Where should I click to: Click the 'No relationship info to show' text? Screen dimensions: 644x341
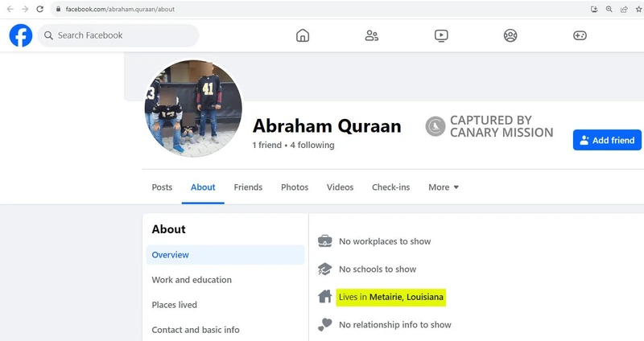tap(395, 325)
